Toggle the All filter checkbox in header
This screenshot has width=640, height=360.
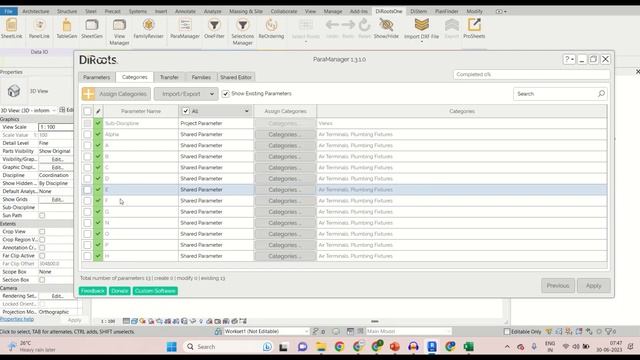[186, 111]
